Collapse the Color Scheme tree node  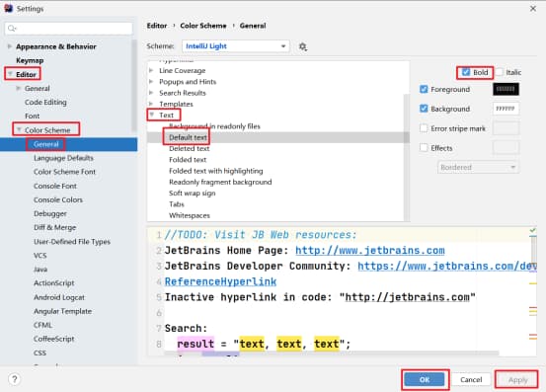click(x=19, y=130)
